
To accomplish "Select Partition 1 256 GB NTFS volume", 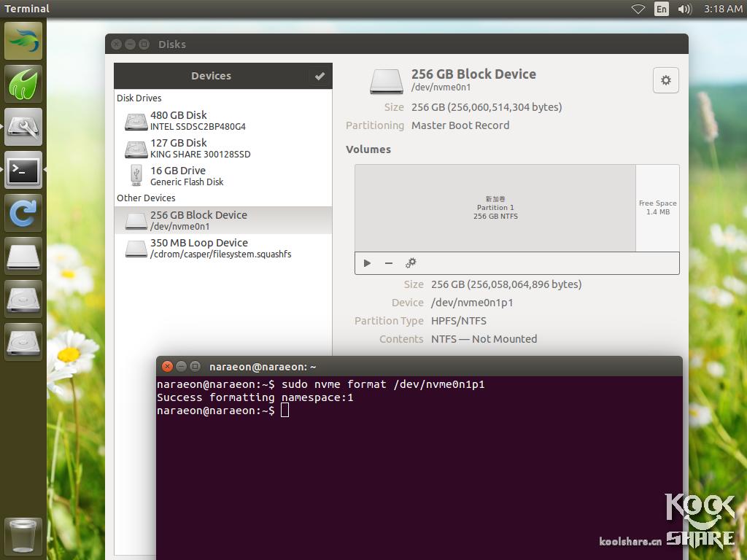I will coord(495,208).
